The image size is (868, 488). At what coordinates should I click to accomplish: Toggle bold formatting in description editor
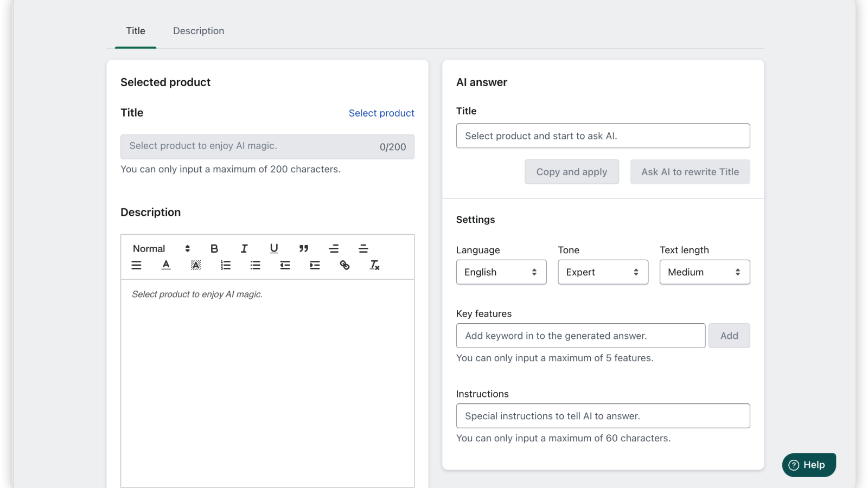[x=214, y=248]
